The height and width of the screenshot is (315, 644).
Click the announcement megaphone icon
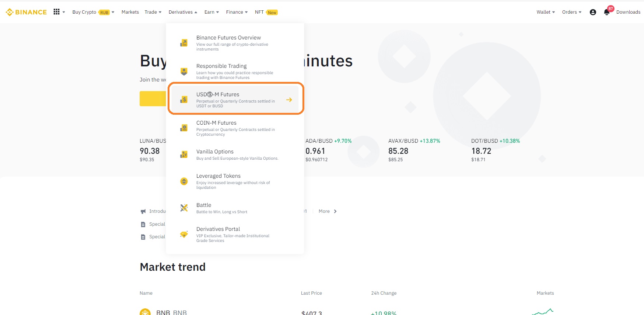pos(143,211)
